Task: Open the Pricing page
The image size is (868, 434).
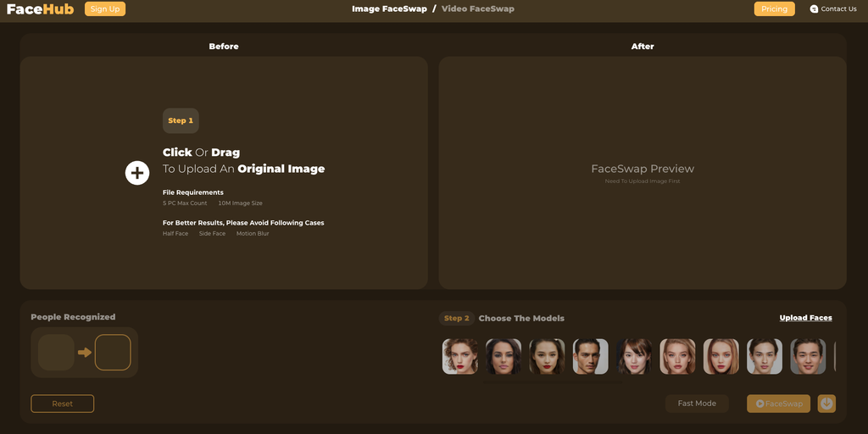Action: [x=774, y=9]
